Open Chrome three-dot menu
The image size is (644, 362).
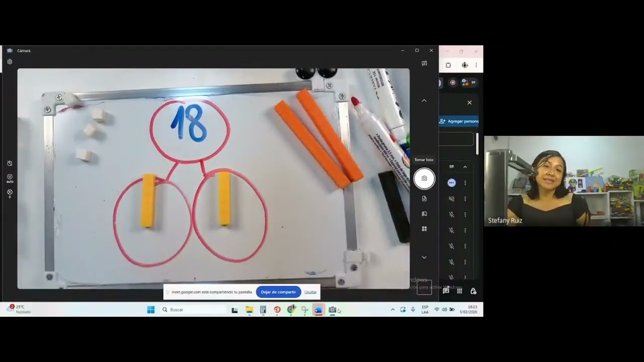(x=476, y=65)
